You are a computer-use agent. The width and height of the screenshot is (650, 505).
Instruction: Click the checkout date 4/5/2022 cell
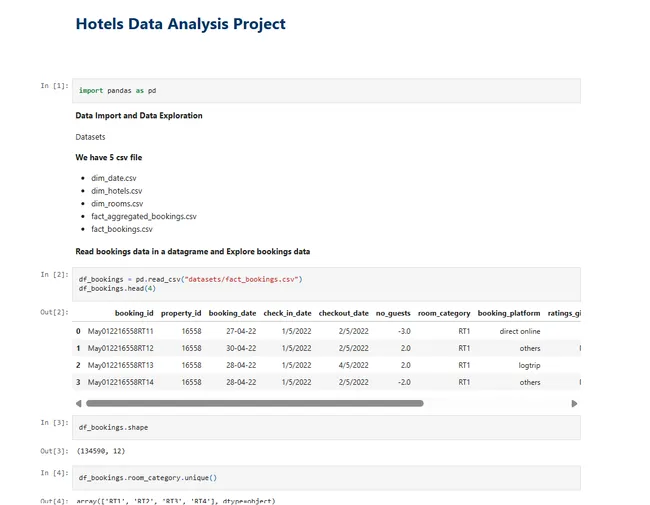[353, 365]
